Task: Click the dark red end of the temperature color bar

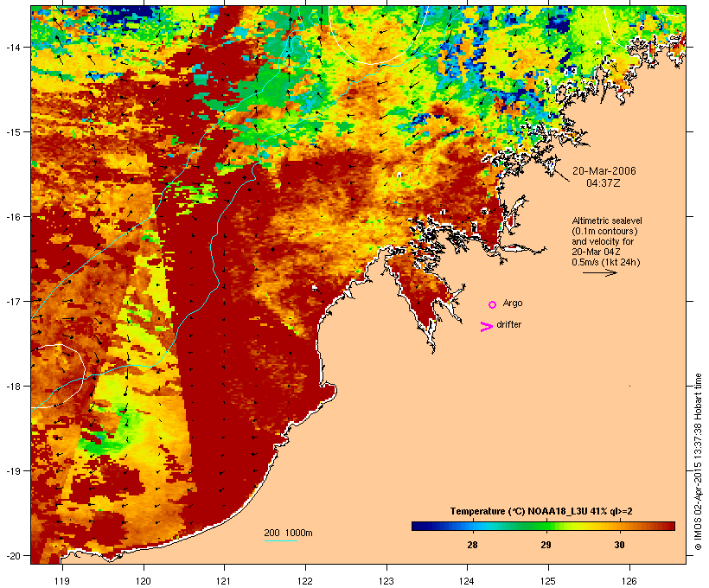Action: 670,526
